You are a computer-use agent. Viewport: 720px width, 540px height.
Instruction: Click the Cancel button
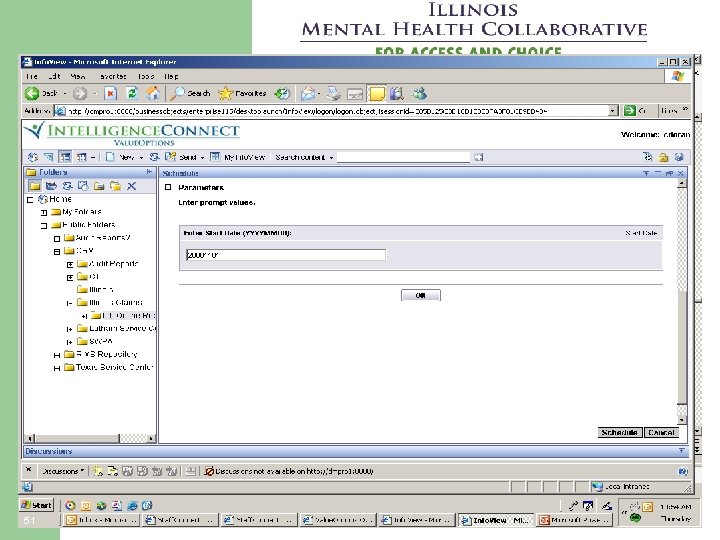661,432
